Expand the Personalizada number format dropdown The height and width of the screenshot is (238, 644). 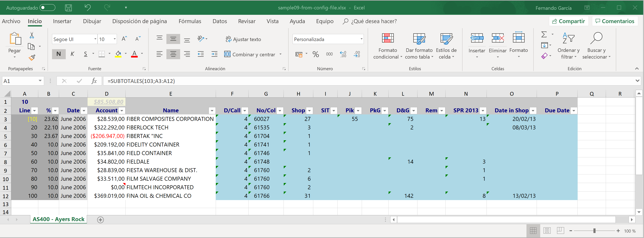pos(361,39)
